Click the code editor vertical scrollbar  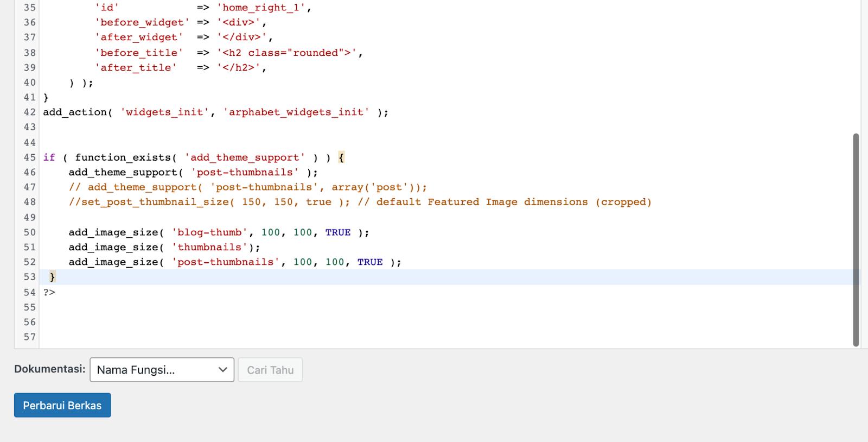(856, 239)
